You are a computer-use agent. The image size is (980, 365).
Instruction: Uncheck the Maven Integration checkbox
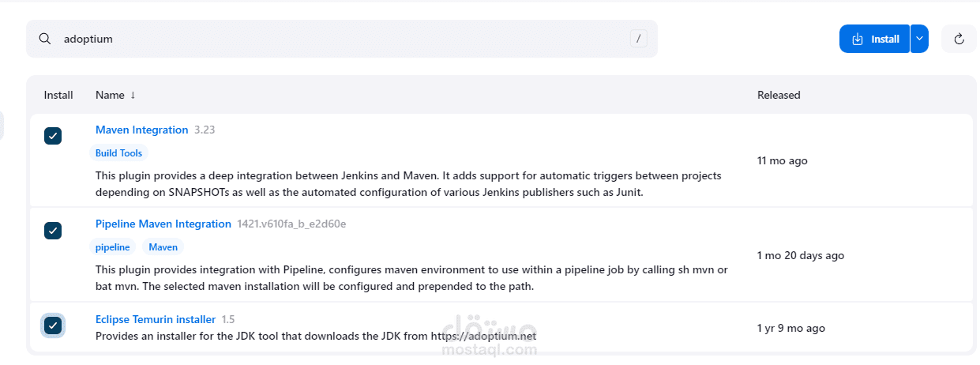coord(53,136)
